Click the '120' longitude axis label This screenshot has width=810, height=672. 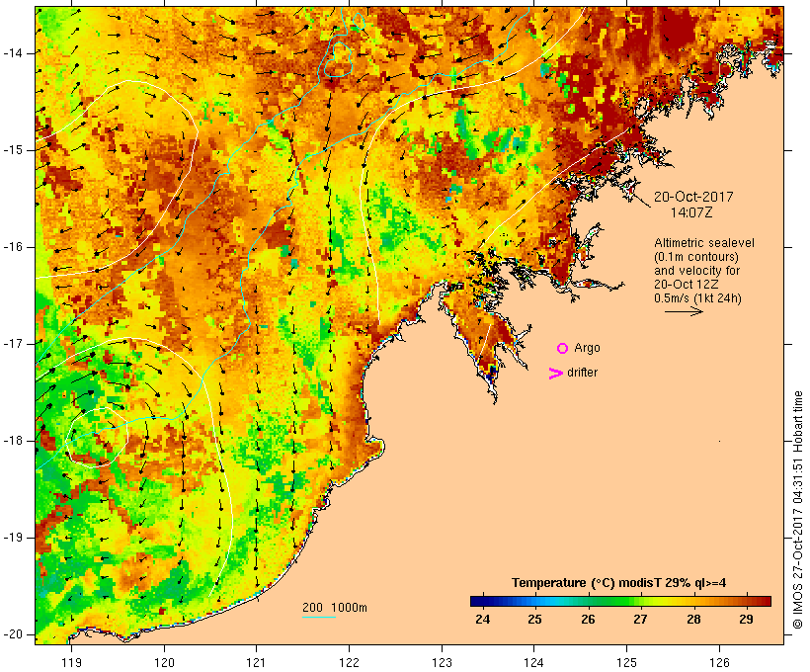[164, 662]
